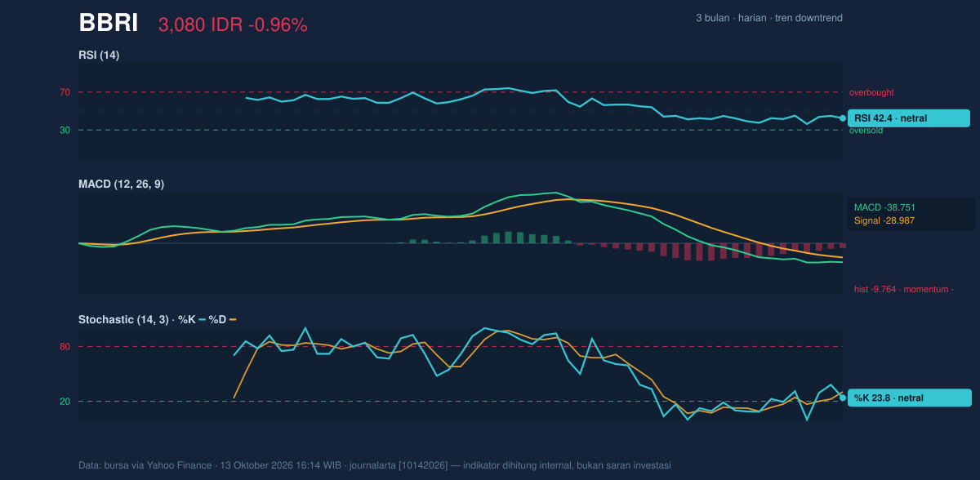Click the end-point dot of the %K line
This screenshot has width=980, height=480.
pos(843,398)
